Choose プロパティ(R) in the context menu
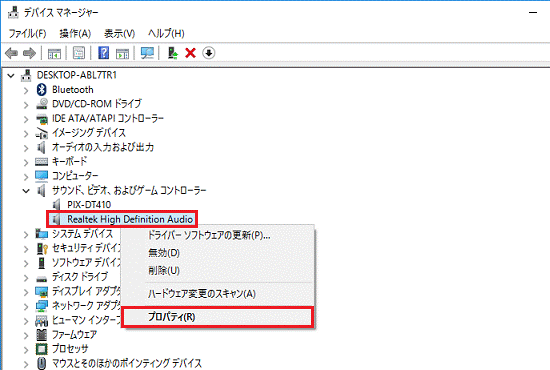550x370 pixels. coord(217,317)
